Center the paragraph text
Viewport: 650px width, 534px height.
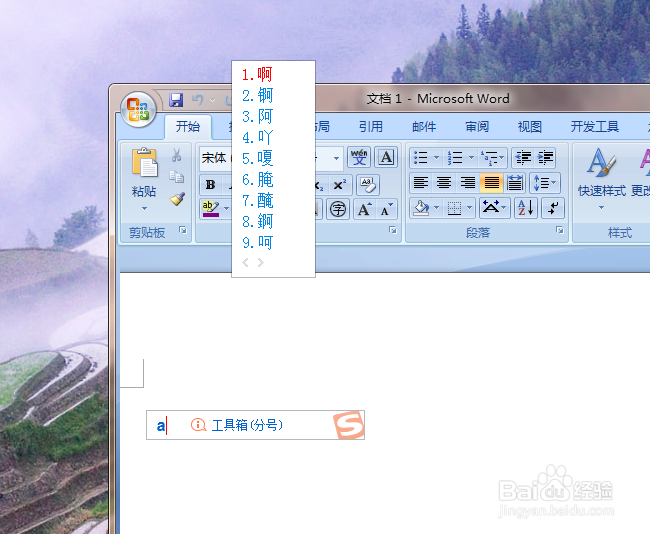coord(444,182)
